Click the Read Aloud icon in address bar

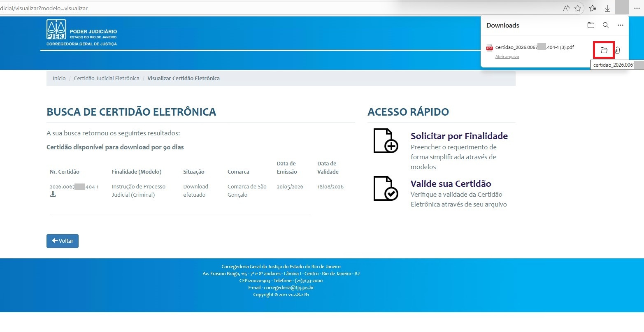pyautogui.click(x=567, y=8)
